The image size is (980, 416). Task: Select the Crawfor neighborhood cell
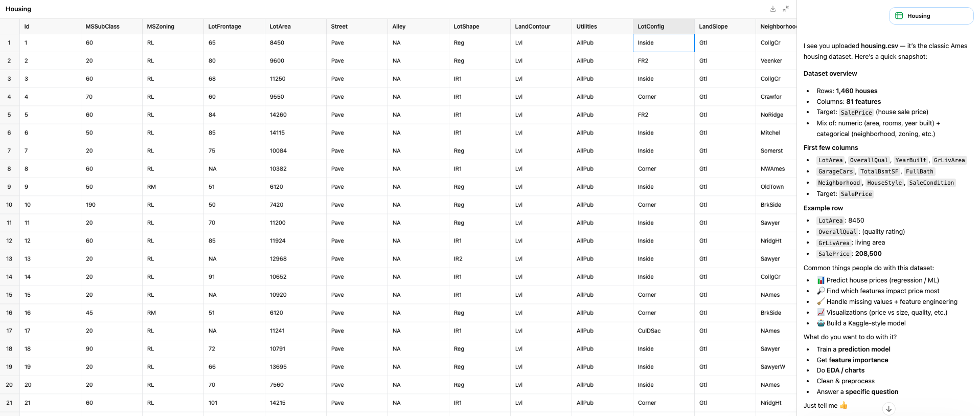(776, 97)
